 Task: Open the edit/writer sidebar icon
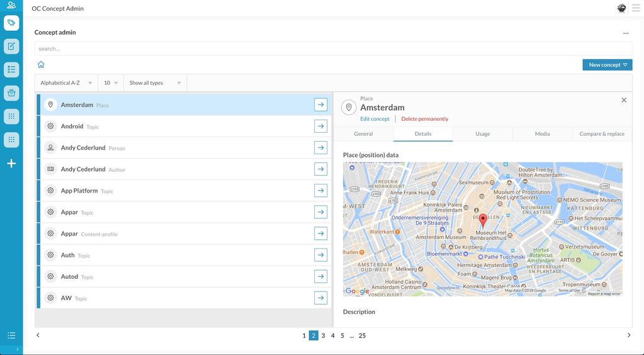click(11, 46)
